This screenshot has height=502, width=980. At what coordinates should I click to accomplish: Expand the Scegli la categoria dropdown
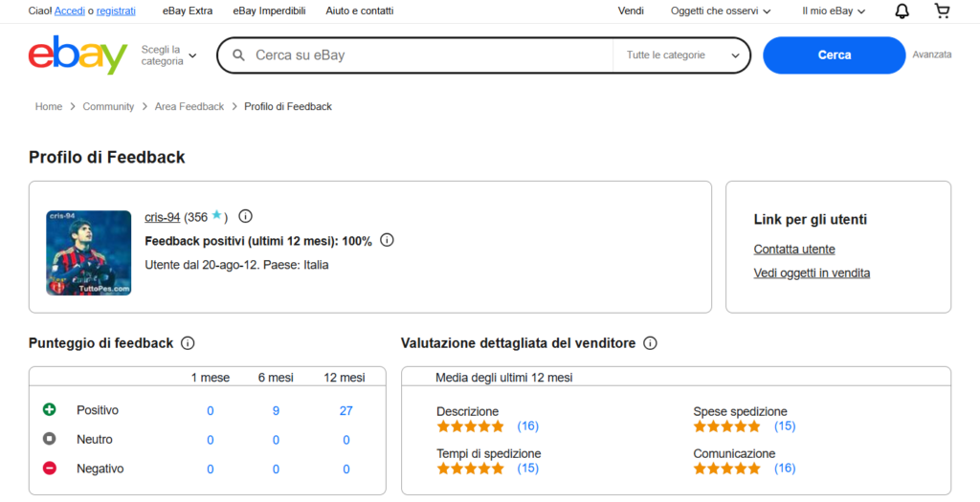[168, 55]
